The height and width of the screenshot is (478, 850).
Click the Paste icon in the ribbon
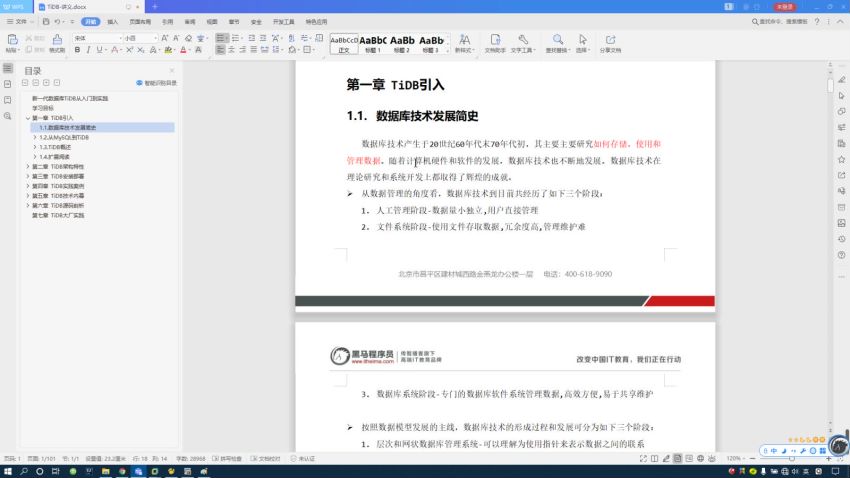[11, 41]
